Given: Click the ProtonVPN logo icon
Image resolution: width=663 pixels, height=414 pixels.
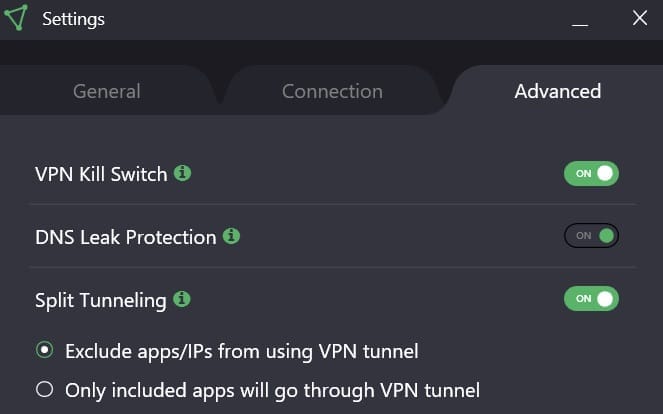Looking at the screenshot, I should [x=16, y=19].
